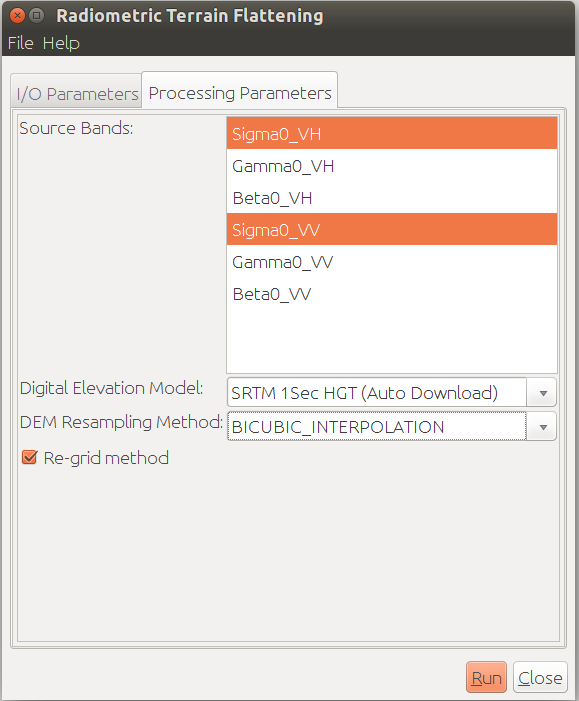This screenshot has height=701, width=579.
Task: Select the Beta0_VV source band
Action: pyautogui.click(x=392, y=294)
